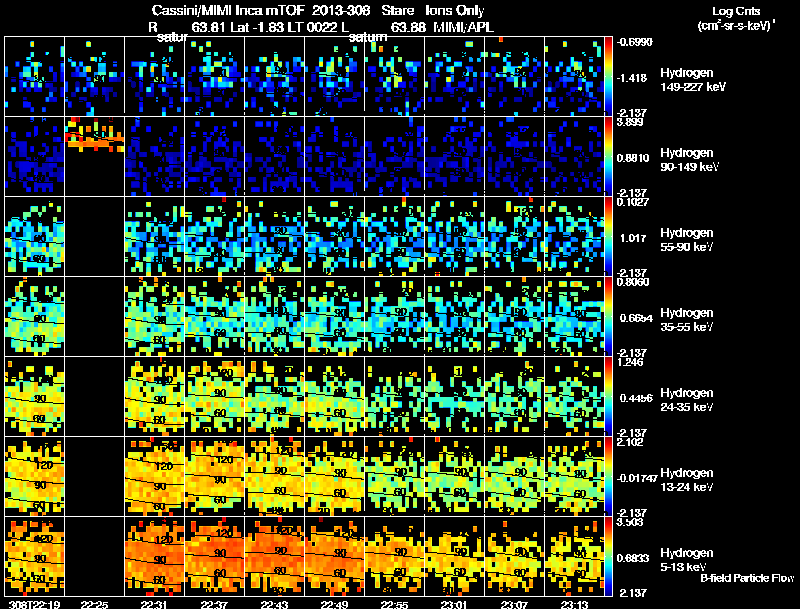Viewport: 800px width, 609px height.
Task: Select the Hydrogen 24-35 keV panel at 308T22:19
Action: point(35,396)
